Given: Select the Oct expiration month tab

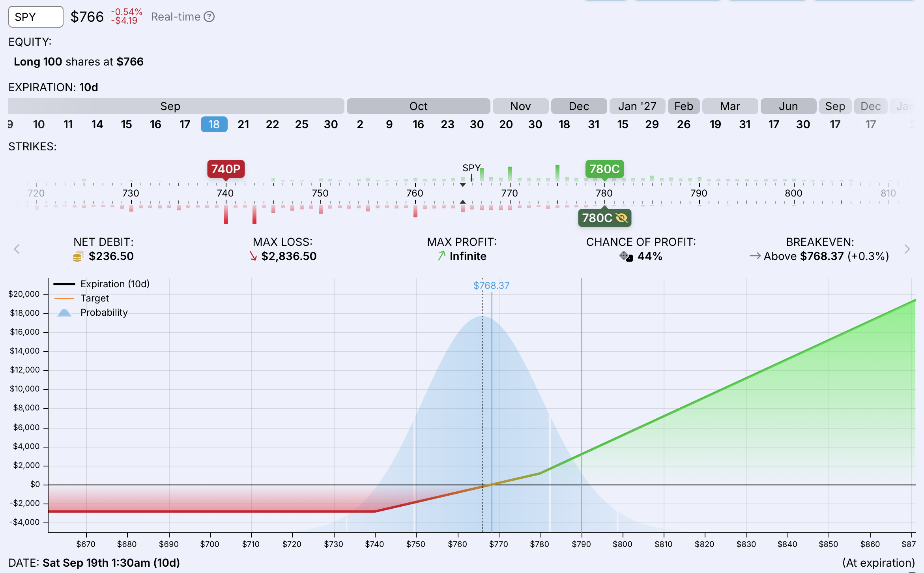Looking at the screenshot, I should point(418,106).
